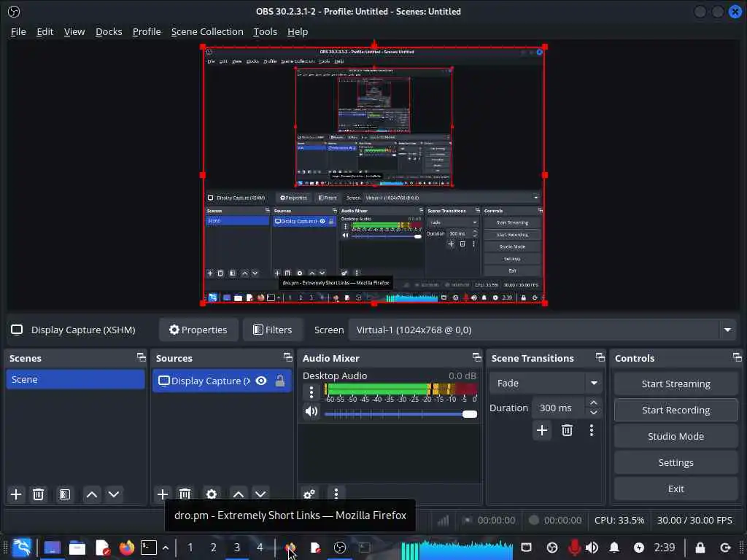
Task: Open OBS Settings button
Action: pos(676,462)
